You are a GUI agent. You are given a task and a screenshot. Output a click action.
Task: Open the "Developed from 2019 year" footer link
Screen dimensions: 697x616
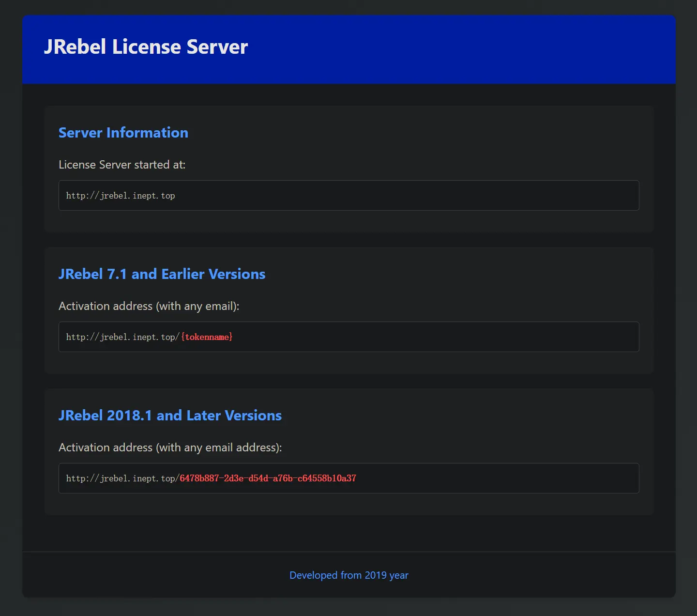coord(348,575)
